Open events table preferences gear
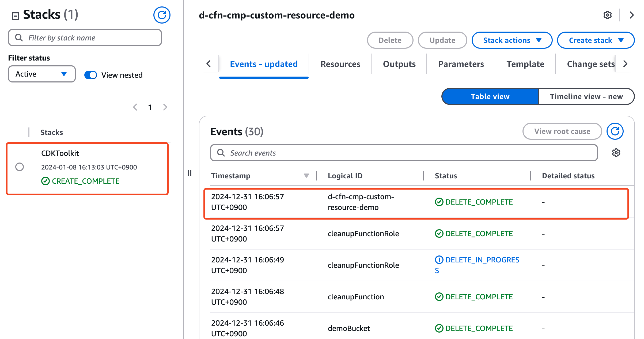Screen dimensions: 644x339 [x=616, y=153]
